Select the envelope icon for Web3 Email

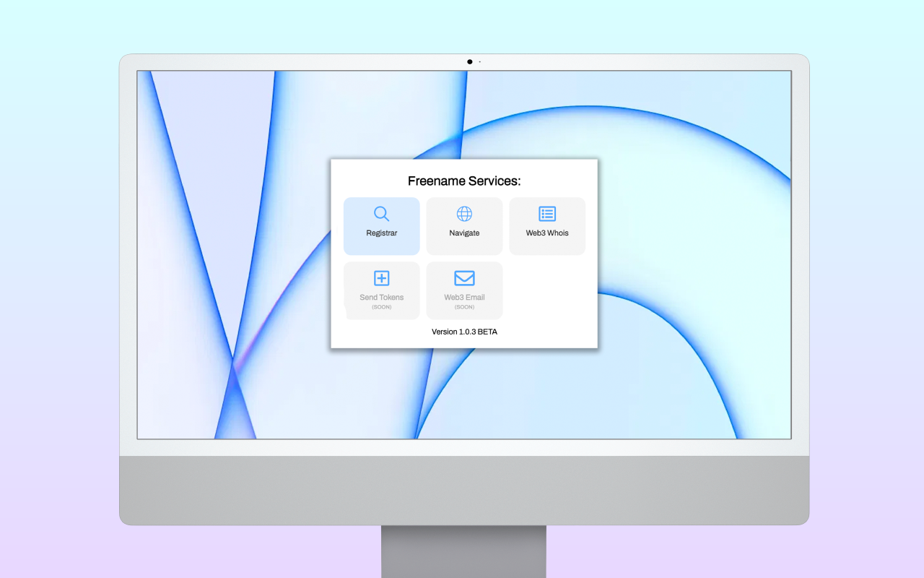click(x=464, y=278)
